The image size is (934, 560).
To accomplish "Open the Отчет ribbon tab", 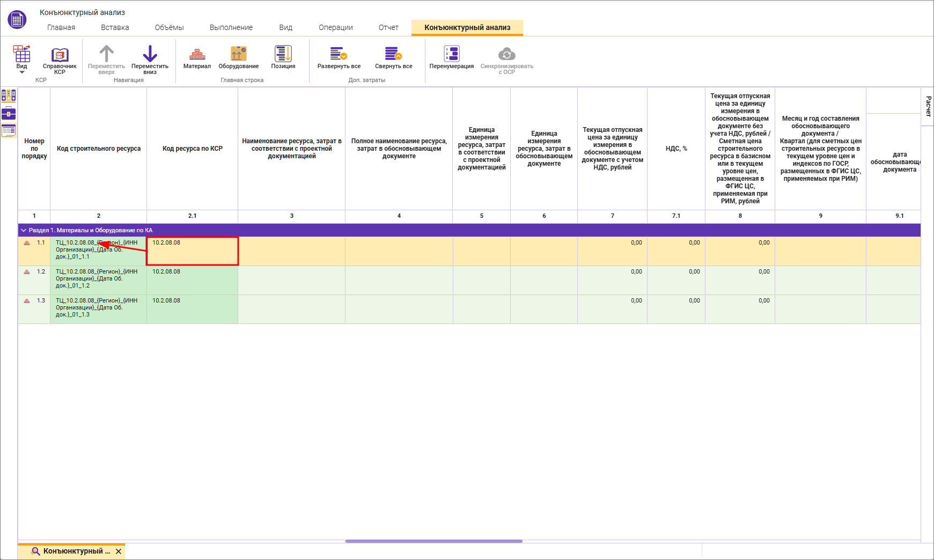I will pyautogui.click(x=388, y=27).
